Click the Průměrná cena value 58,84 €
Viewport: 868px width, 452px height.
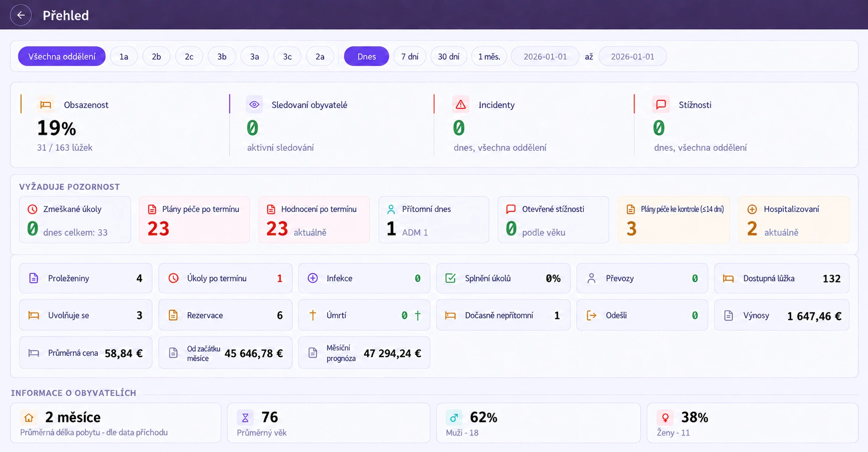[124, 354]
